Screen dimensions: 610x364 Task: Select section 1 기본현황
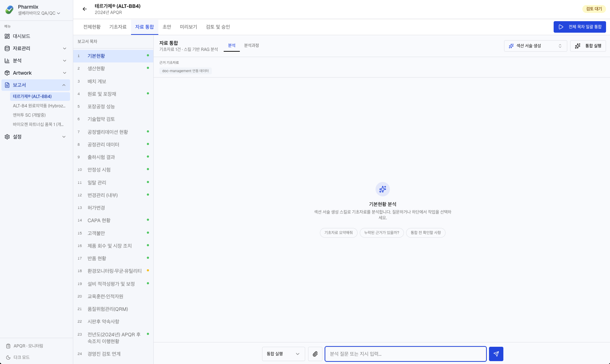click(x=113, y=56)
